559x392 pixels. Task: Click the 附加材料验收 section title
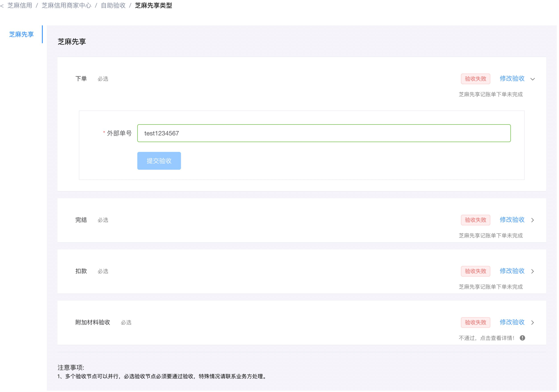point(93,322)
